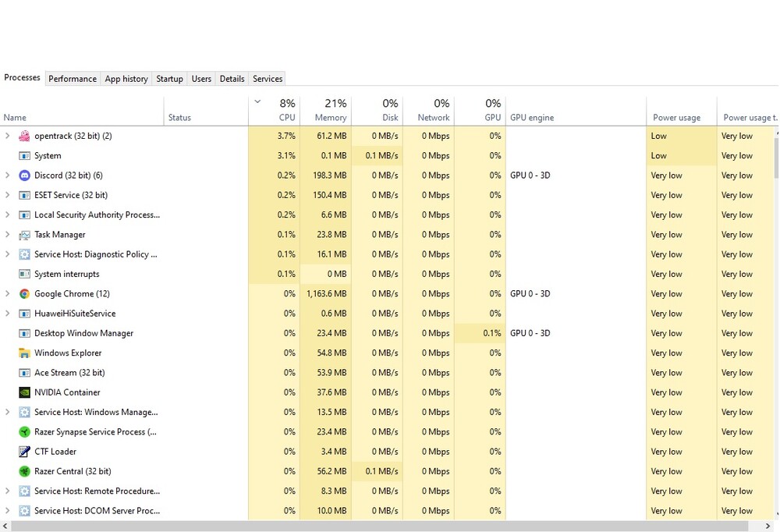Select the Processes tab

click(23, 78)
